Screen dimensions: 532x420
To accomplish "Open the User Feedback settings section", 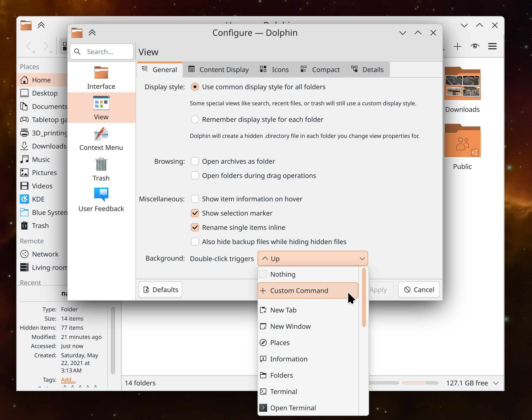I will pyautogui.click(x=101, y=200).
